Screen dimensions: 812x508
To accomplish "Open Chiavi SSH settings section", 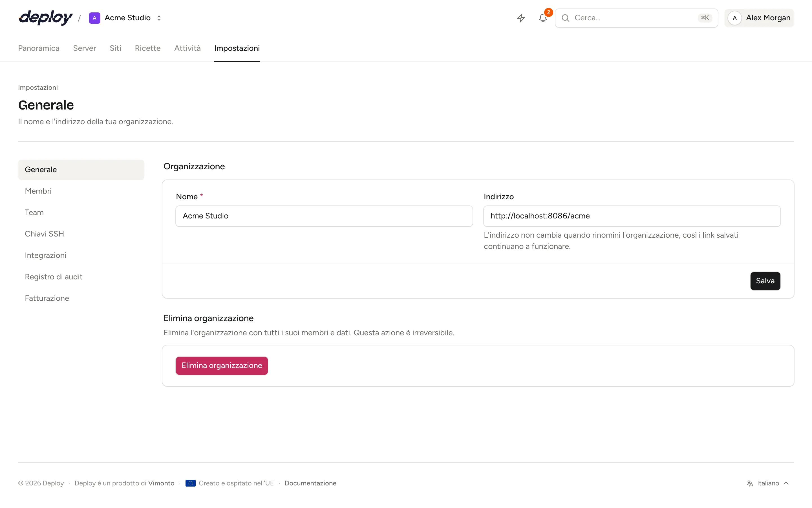I will coord(81,234).
